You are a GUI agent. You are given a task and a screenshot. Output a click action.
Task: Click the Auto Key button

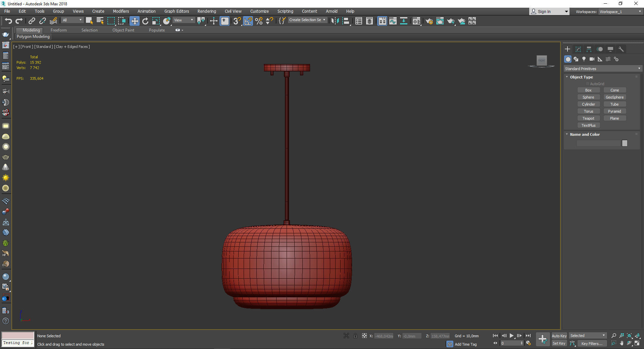click(x=559, y=336)
